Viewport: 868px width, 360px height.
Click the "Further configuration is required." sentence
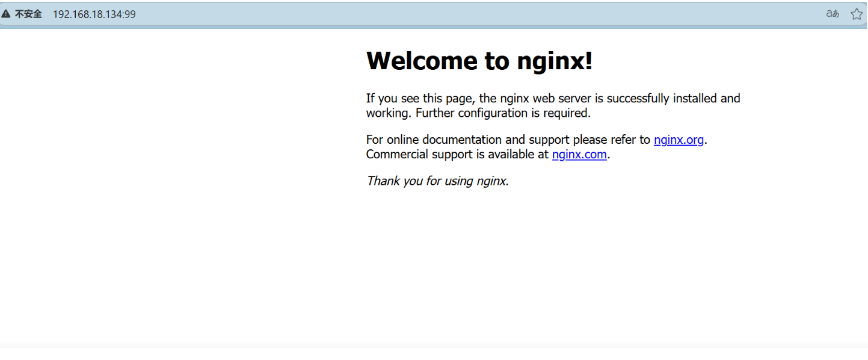[503, 113]
